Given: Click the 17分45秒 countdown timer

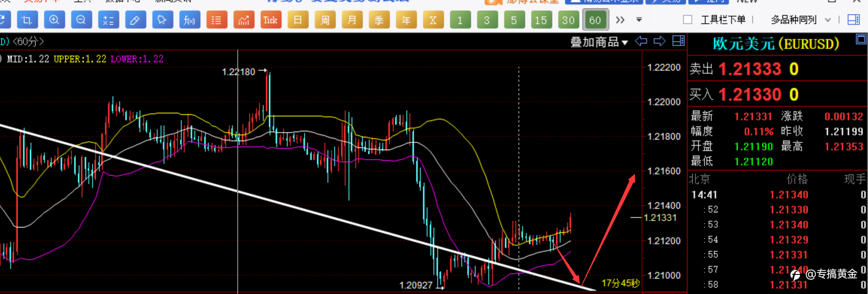Looking at the screenshot, I should [x=620, y=283].
